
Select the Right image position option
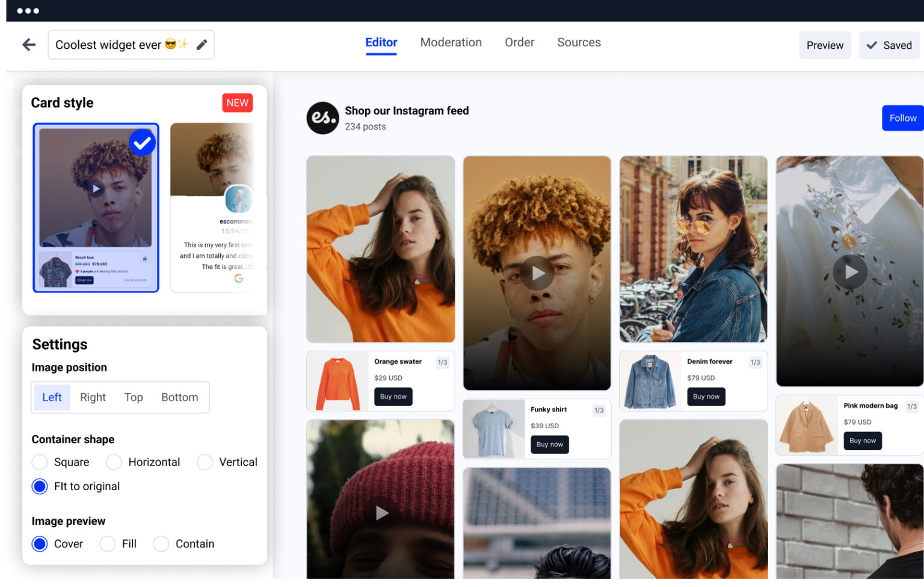point(93,397)
